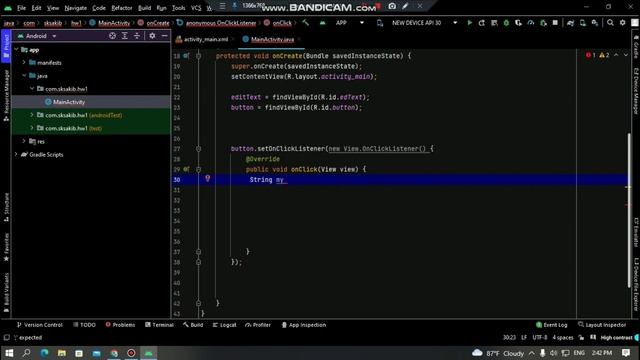Screen dimensions: 640x360
Task: Click the editor vertical scrollbar thumb
Action: coord(629,211)
